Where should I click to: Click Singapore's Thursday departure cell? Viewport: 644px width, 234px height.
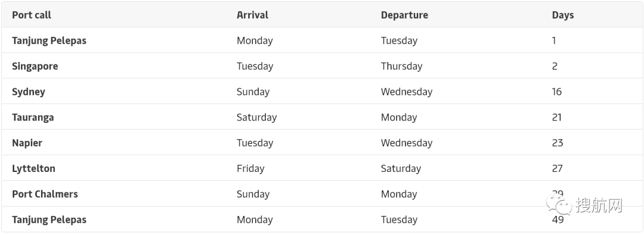tap(401, 66)
